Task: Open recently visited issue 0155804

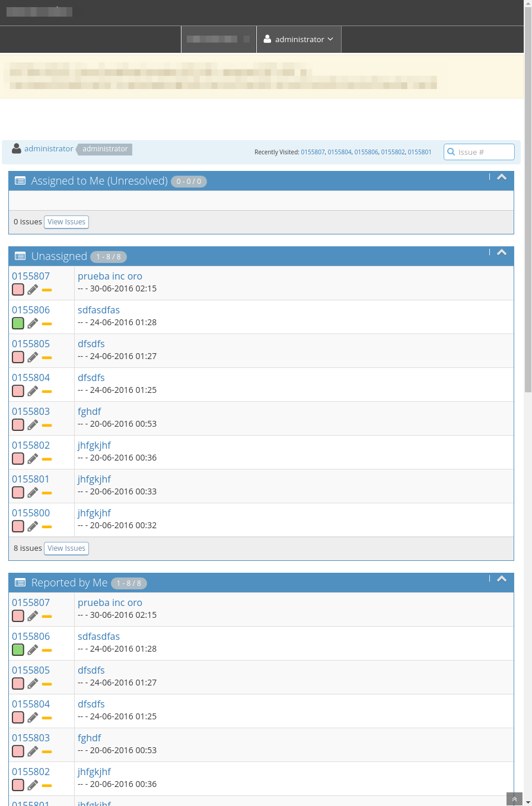Action: click(x=339, y=153)
